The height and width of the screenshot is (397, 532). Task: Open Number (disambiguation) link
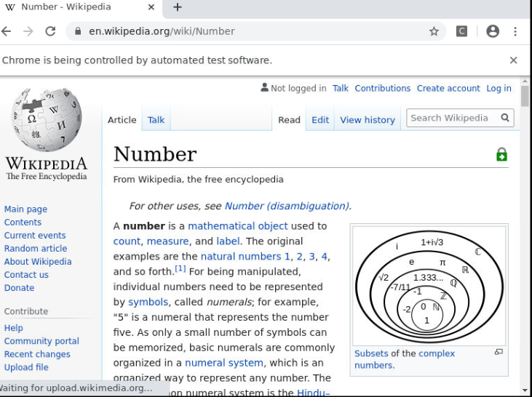(x=287, y=206)
